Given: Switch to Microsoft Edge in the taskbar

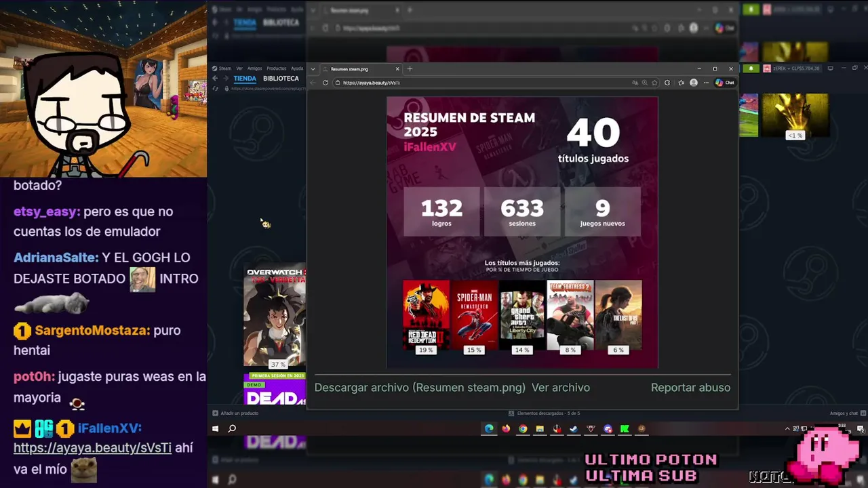Looking at the screenshot, I should tap(489, 428).
